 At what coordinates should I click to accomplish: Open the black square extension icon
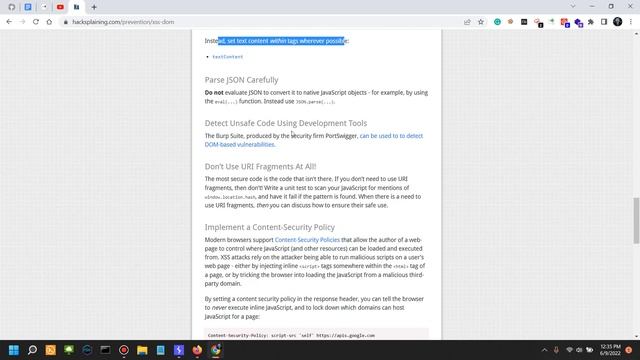click(x=524, y=22)
